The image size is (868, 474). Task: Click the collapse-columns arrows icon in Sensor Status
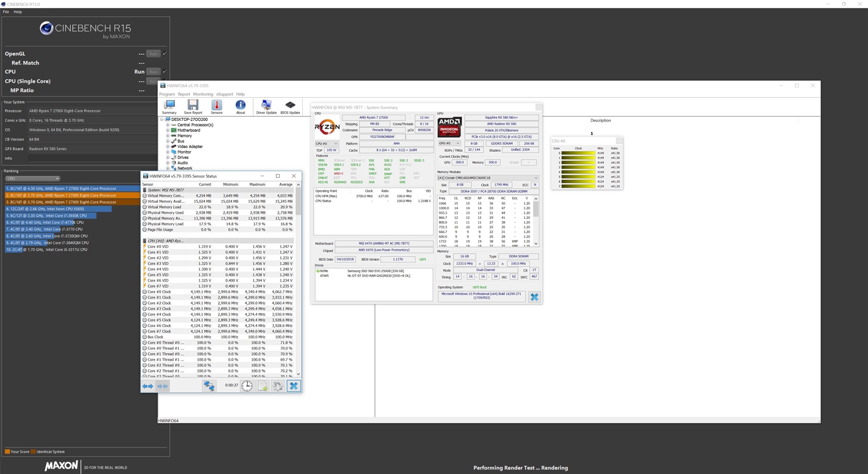click(162, 386)
